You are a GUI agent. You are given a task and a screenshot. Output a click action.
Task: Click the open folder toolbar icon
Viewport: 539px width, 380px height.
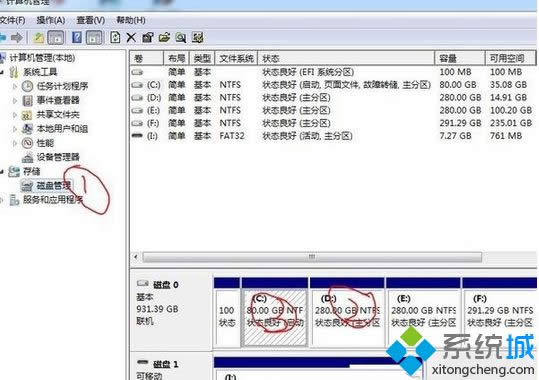164,37
